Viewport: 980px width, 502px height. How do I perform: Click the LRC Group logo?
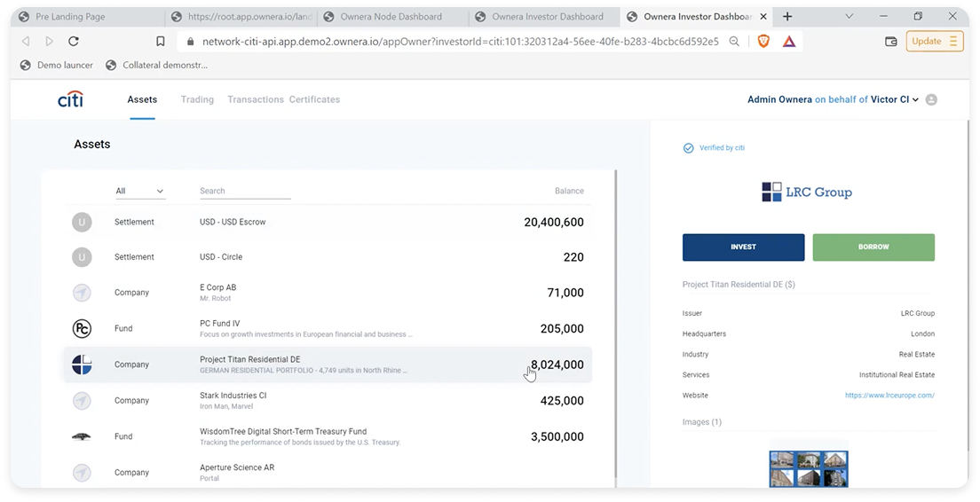point(807,192)
